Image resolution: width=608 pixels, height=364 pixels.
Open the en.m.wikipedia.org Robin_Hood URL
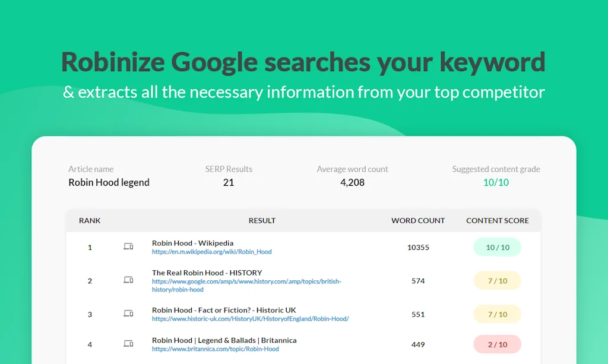tap(211, 252)
